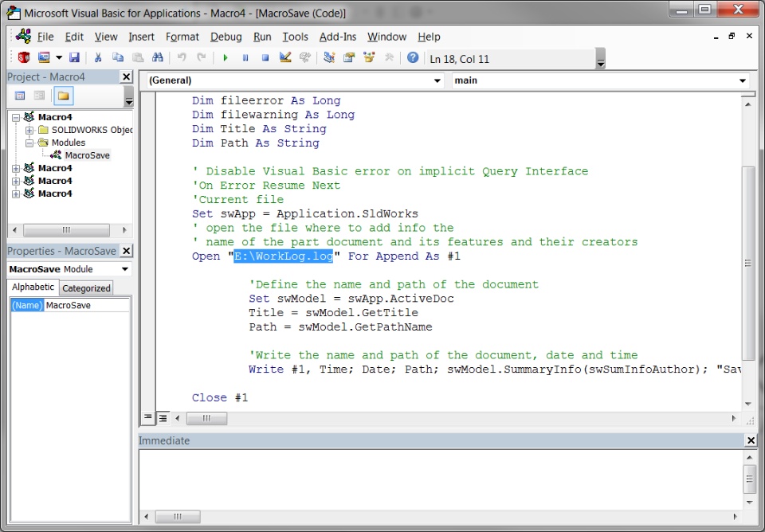Expand the second Macro4 project node

click(16, 168)
